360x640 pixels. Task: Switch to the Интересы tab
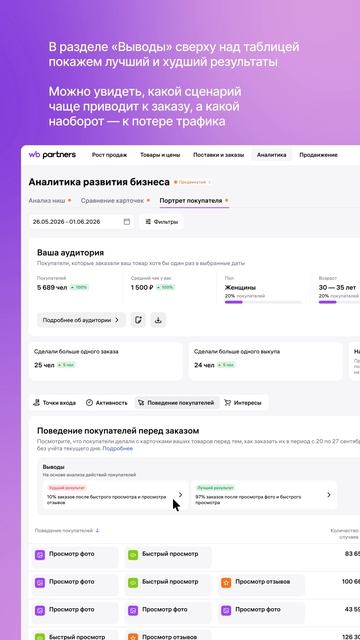tap(243, 402)
